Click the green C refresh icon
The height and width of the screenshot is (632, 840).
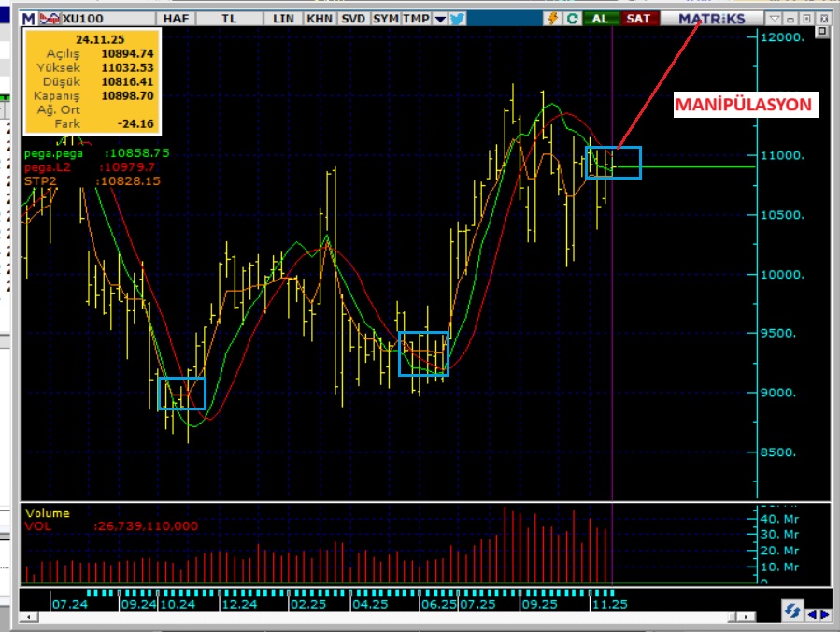pyautogui.click(x=572, y=19)
